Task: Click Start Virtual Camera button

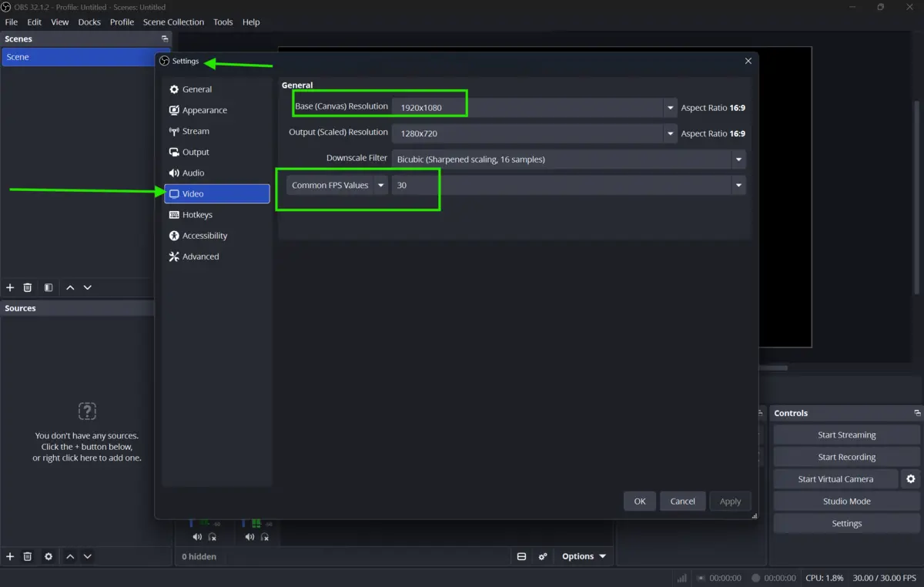Action: click(835, 479)
